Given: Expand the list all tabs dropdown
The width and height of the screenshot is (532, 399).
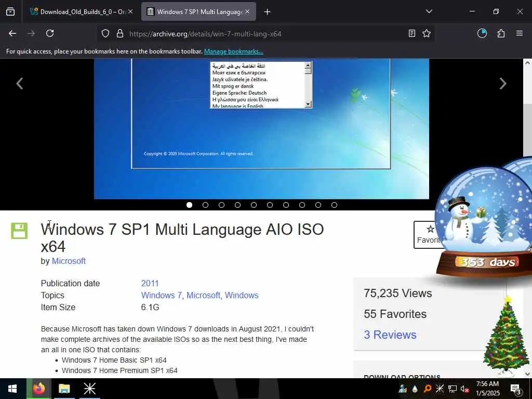Looking at the screenshot, I should point(429,11).
